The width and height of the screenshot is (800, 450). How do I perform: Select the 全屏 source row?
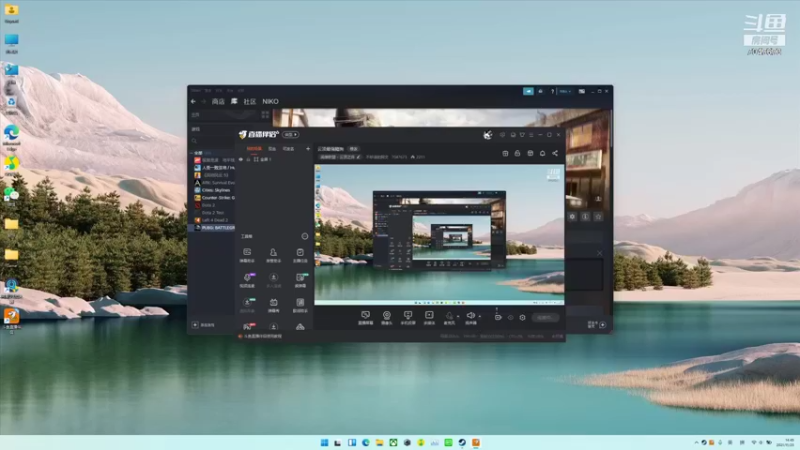click(x=274, y=159)
